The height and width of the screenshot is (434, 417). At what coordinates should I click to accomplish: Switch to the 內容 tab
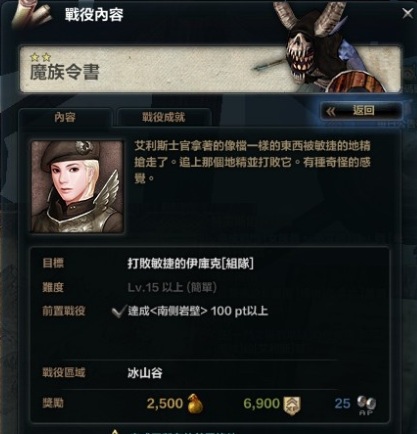point(65,117)
